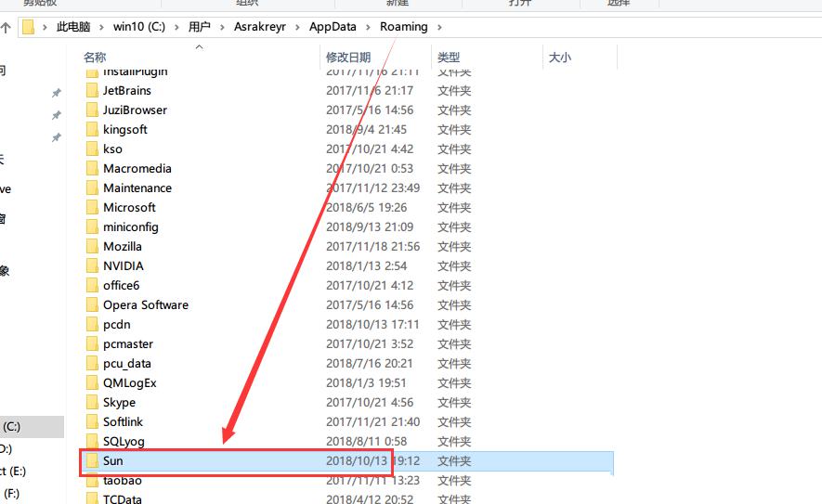Navigate to win10 (C:) breadcrumb
The image size is (822, 504).
pyautogui.click(x=139, y=27)
